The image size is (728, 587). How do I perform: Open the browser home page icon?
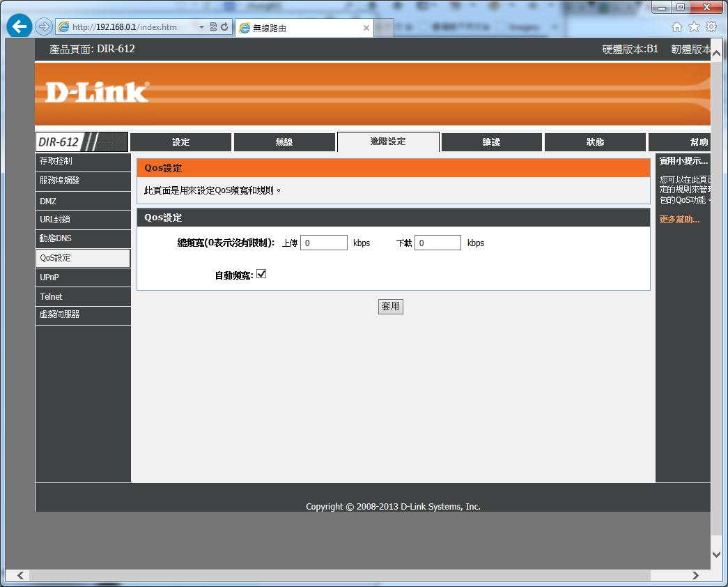(676, 27)
